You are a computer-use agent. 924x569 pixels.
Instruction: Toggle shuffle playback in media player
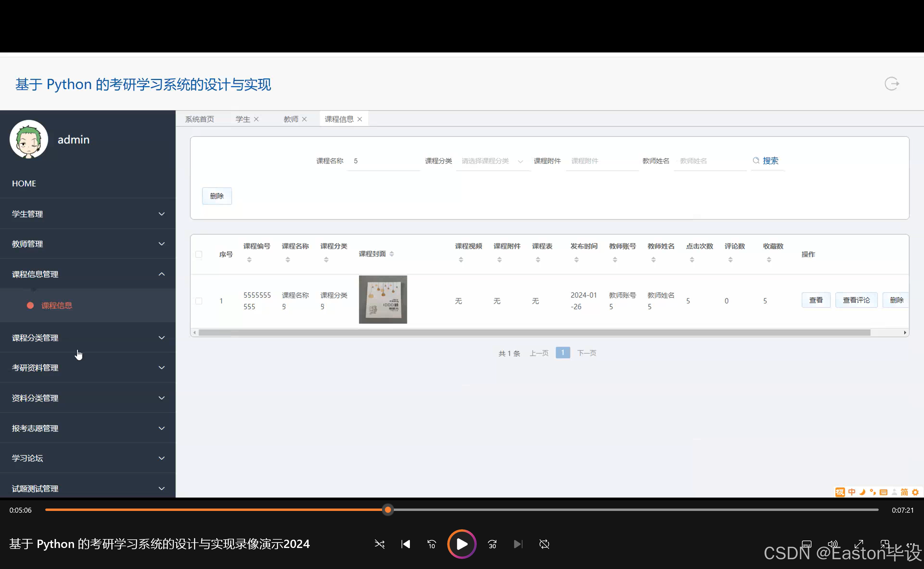(x=379, y=544)
